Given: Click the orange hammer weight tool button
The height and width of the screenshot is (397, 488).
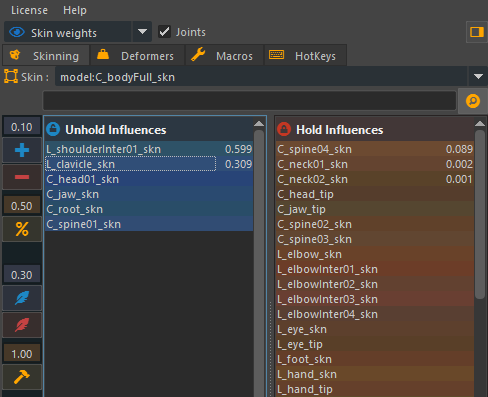Looking at the screenshot, I should pos(22,377).
